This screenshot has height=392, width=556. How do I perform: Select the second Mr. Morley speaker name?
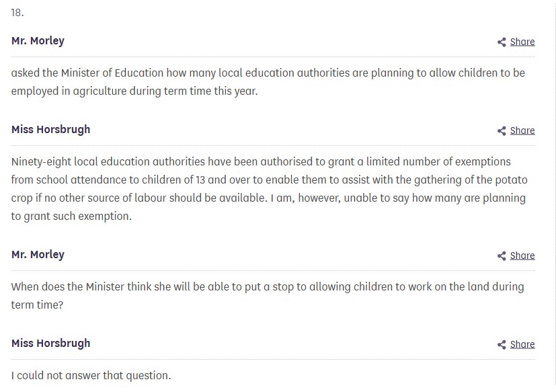pos(38,255)
